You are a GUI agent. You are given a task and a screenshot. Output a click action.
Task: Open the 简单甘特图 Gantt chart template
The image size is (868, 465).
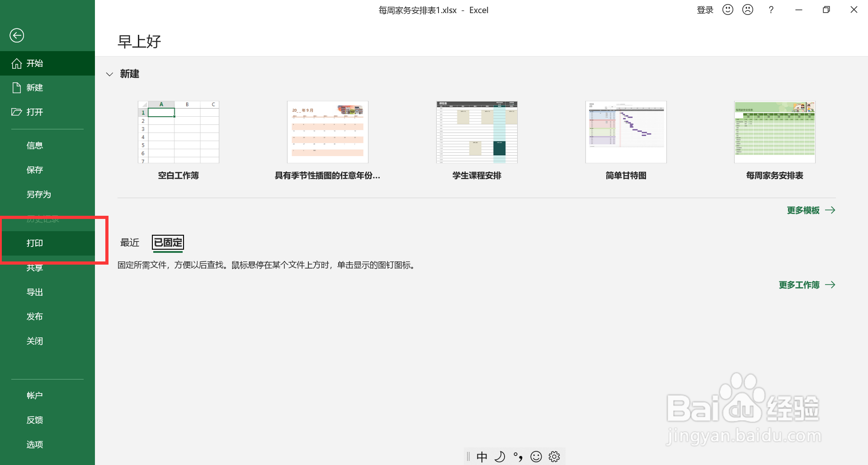pyautogui.click(x=626, y=132)
